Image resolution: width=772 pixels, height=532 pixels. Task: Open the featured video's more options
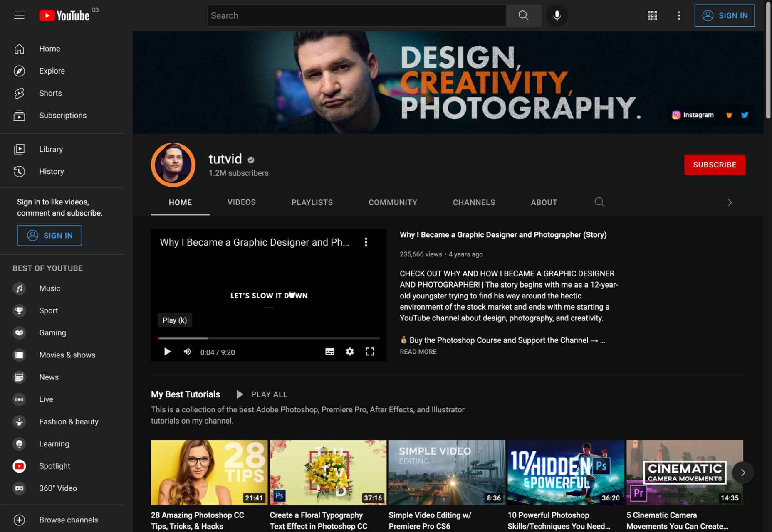[x=366, y=242]
